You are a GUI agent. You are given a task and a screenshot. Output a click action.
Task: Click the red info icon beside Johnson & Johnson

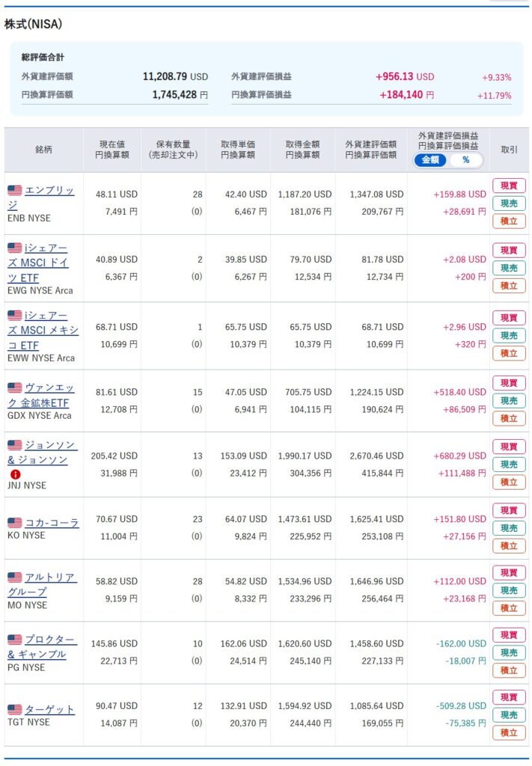tap(15, 474)
